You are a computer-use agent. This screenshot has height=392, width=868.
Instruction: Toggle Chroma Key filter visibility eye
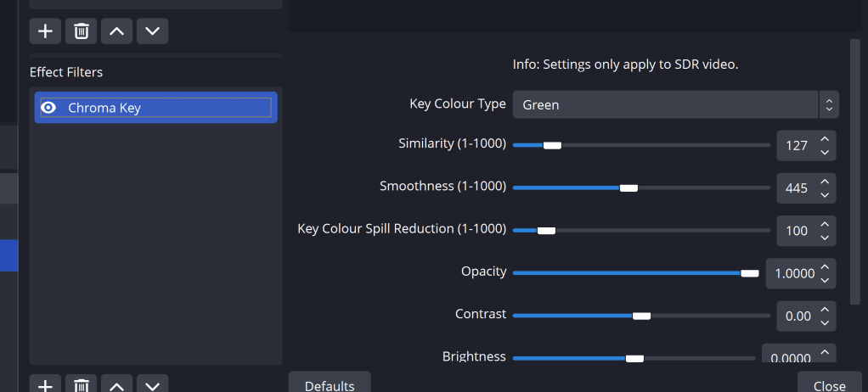(48, 107)
